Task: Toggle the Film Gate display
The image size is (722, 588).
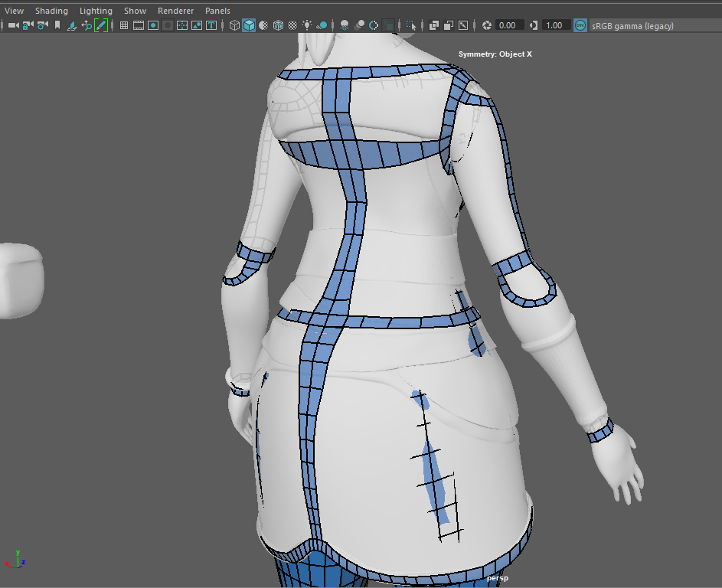Action: (x=139, y=25)
